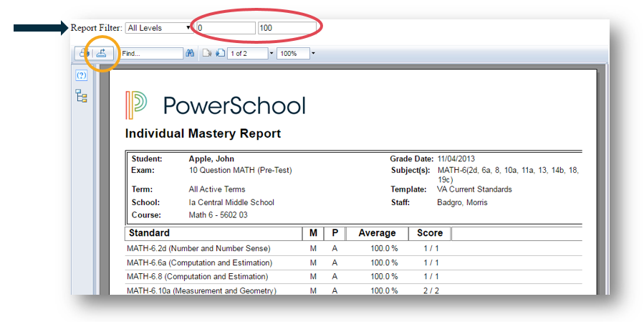
Task: Click row MATH-6.10a (Measurement and Geometry)
Action: (353, 290)
